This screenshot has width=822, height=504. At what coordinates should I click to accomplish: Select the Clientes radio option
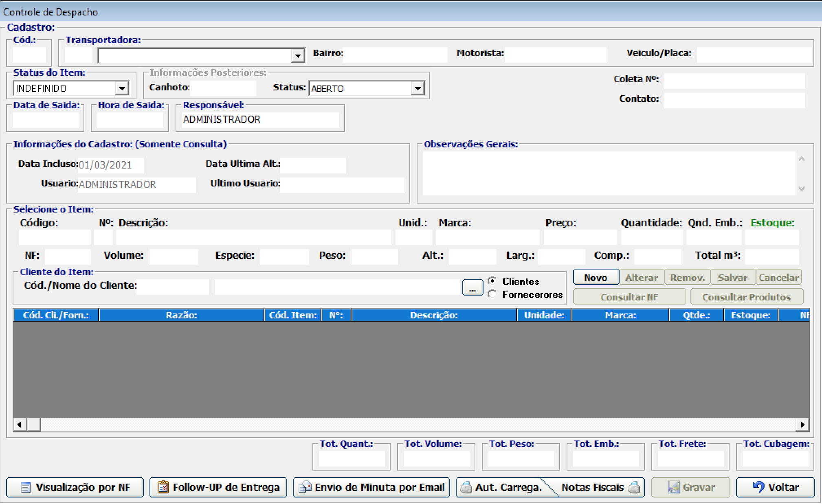click(x=492, y=281)
